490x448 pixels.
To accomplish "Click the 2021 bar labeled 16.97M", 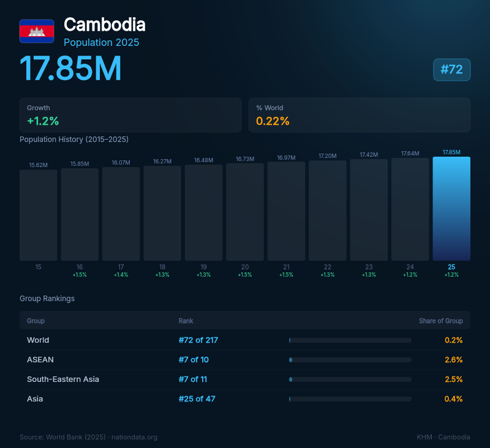I will click(x=286, y=211).
